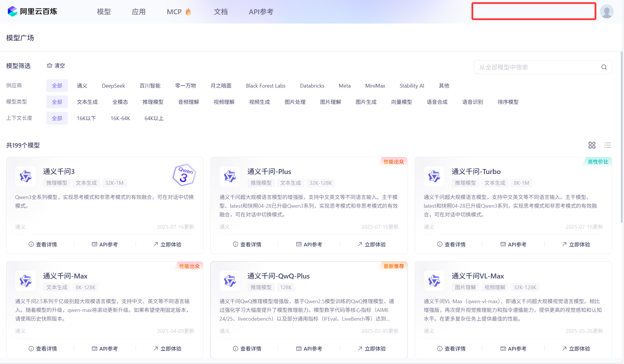The width and height of the screenshot is (624, 364).
Task: Select context length 16K以下
Action: (x=86, y=118)
